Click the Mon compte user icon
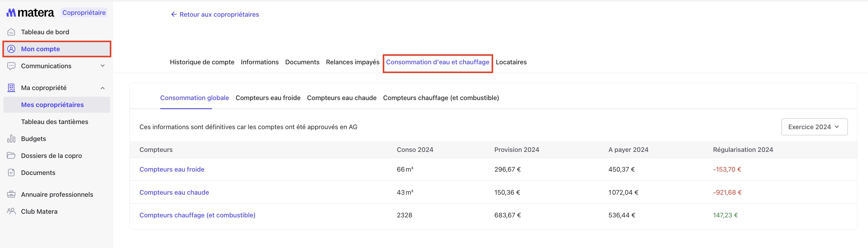This screenshot has width=868, height=248. coord(11,49)
